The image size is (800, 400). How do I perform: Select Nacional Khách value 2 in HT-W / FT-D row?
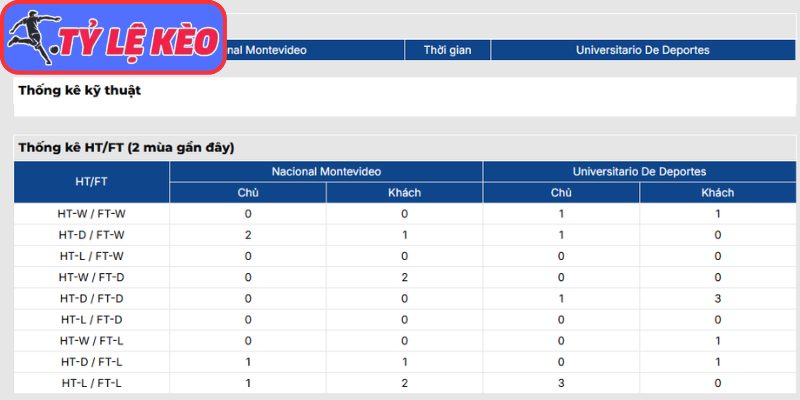pos(405,278)
